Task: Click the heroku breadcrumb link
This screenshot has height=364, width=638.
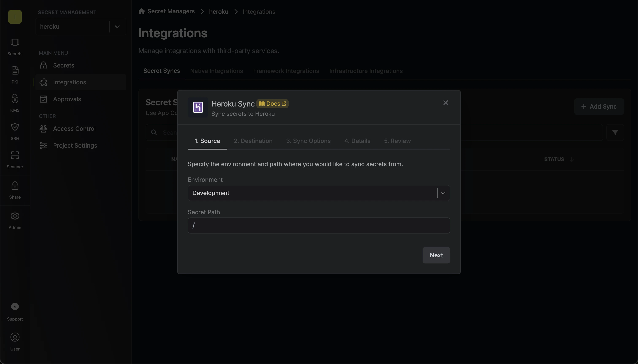Action: click(219, 12)
